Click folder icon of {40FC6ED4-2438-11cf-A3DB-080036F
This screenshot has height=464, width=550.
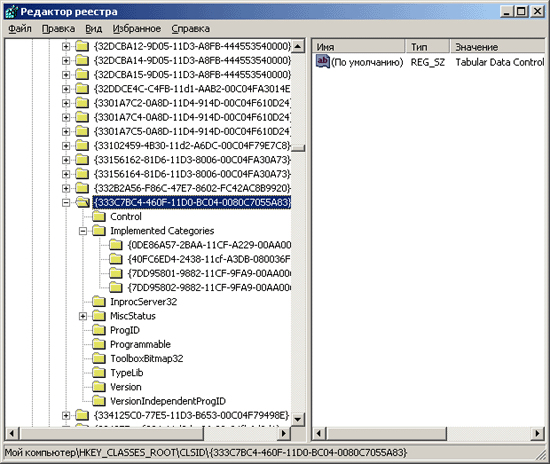[x=116, y=259]
